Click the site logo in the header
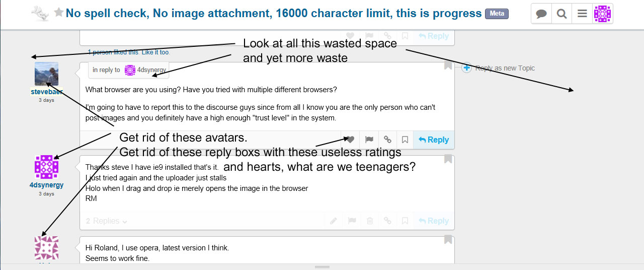The width and height of the screenshot is (644, 270). [x=40, y=14]
